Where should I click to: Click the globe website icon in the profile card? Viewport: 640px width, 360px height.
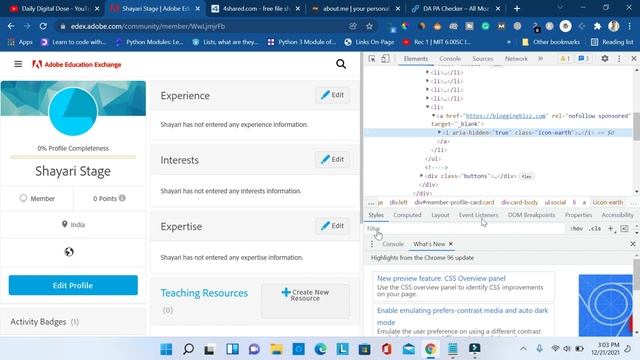pos(69,252)
